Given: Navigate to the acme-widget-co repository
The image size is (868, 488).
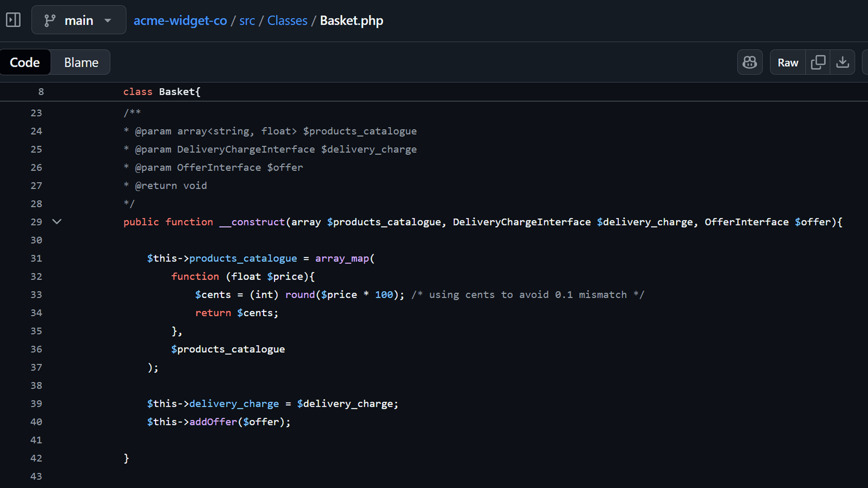Looking at the screenshot, I should [180, 20].
